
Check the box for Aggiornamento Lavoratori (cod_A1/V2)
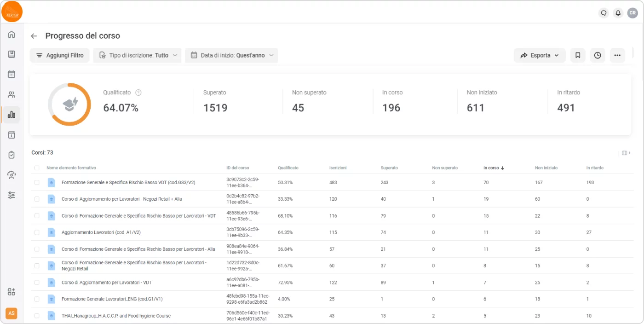pos(37,232)
